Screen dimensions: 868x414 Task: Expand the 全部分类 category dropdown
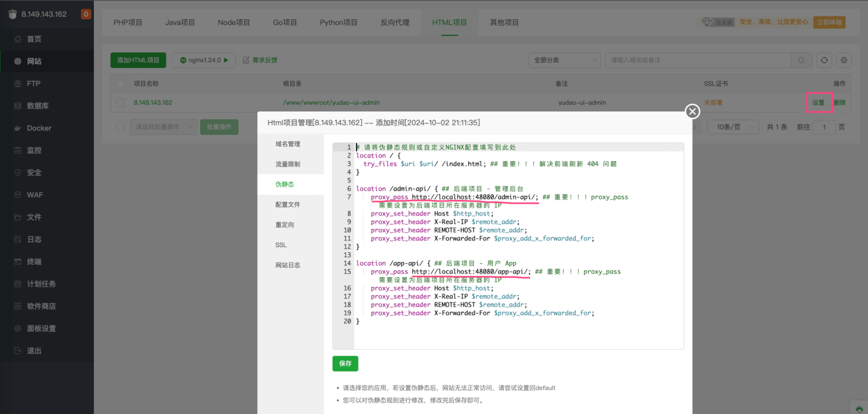click(564, 60)
